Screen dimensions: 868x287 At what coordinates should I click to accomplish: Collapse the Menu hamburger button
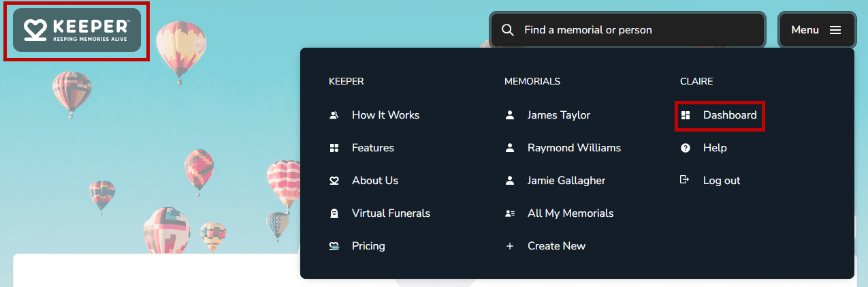coord(816,30)
